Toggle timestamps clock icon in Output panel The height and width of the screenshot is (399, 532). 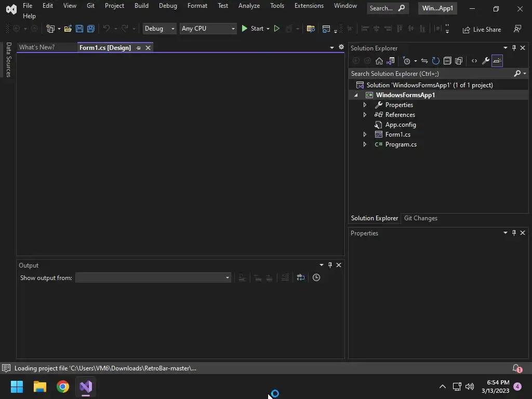pos(316,277)
